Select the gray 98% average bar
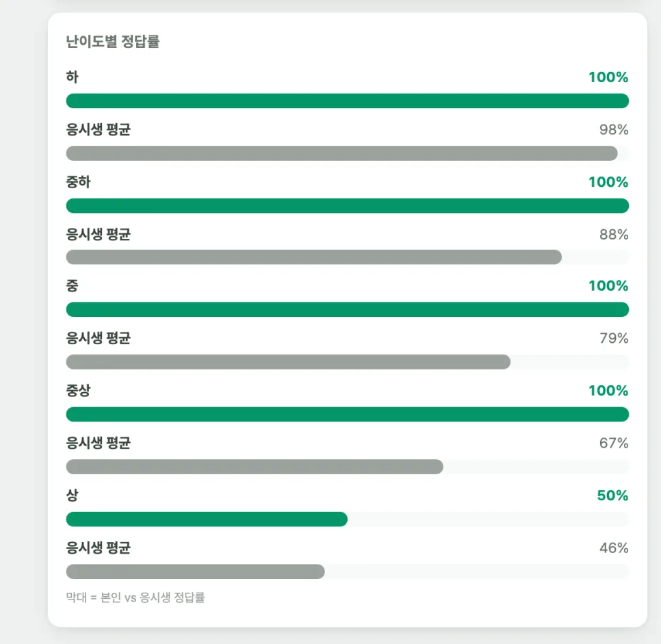 342,153
